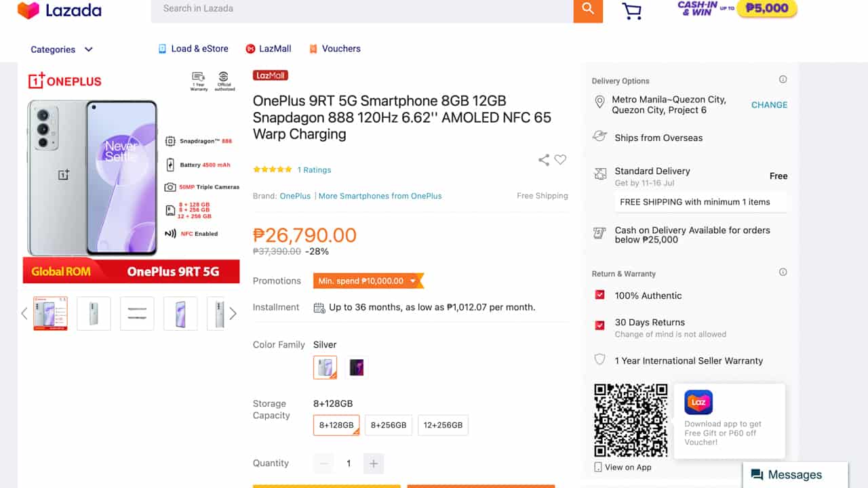The image size is (868, 488).
Task: Increase quantity with the plus button
Action: pos(373,464)
